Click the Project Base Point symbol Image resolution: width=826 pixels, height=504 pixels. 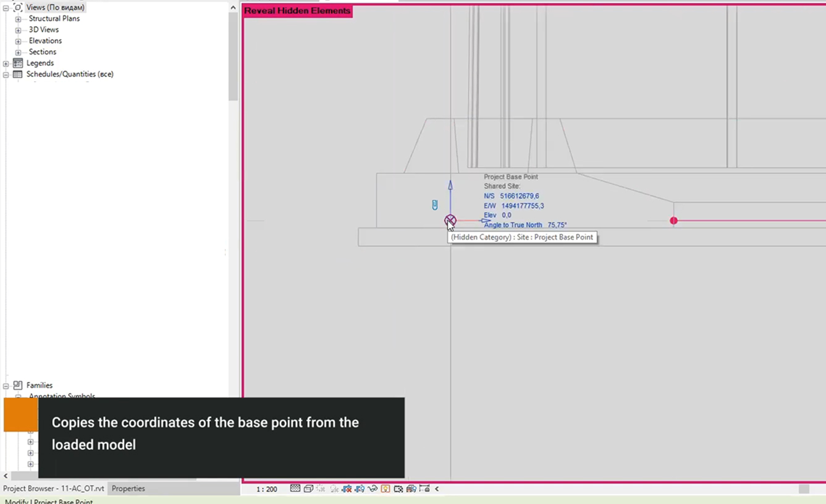tap(450, 220)
